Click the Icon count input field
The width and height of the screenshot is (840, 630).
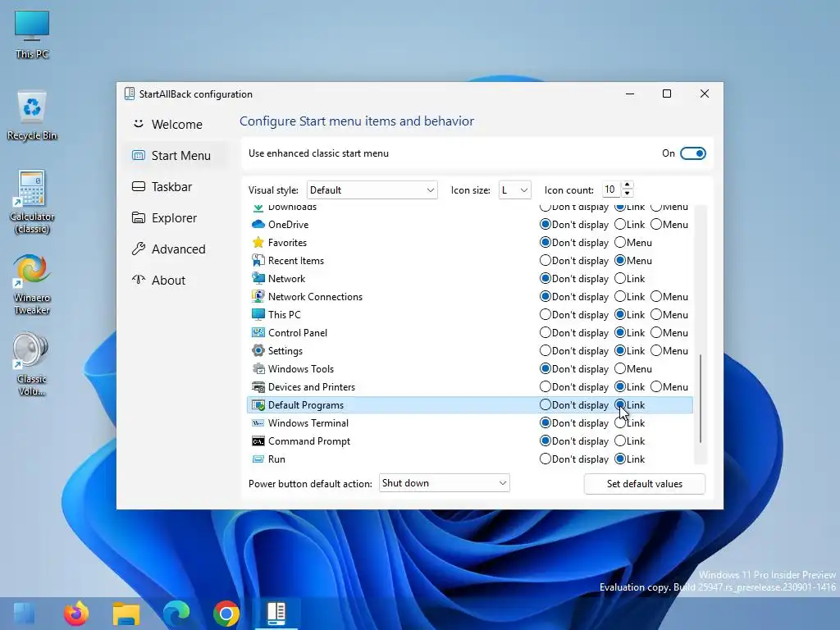[610, 189]
